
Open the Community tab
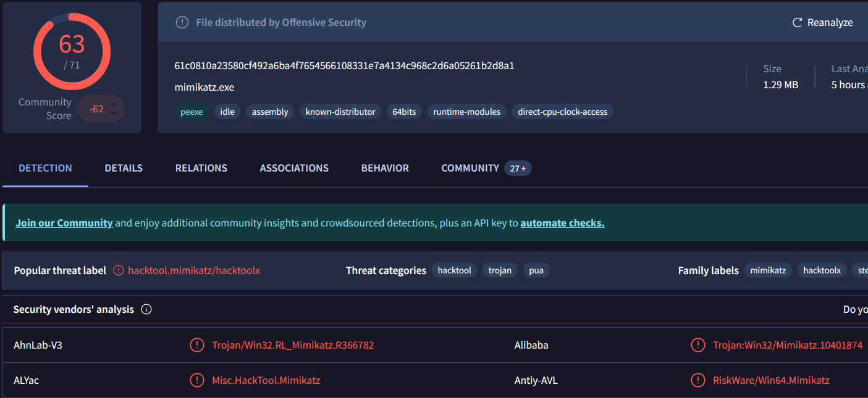(x=470, y=168)
